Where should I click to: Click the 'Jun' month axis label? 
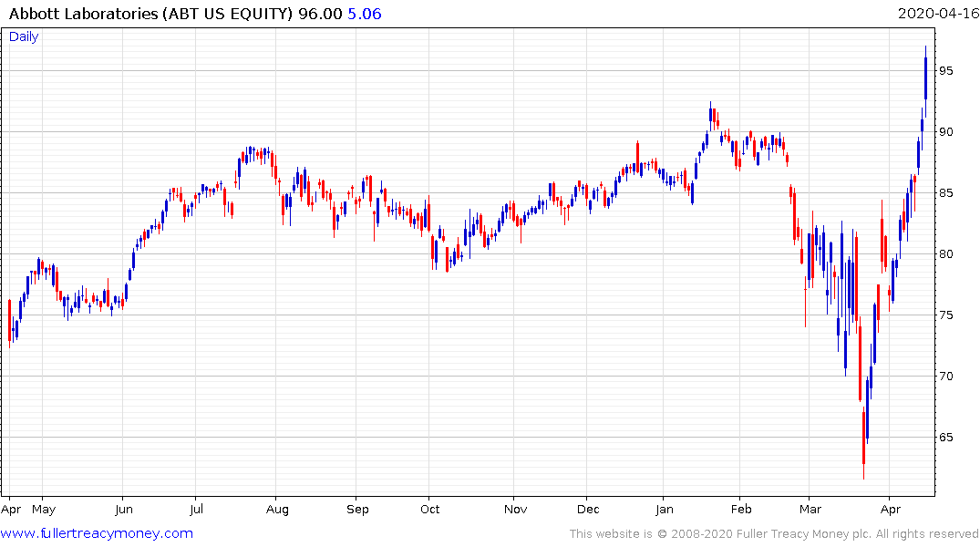click(124, 510)
